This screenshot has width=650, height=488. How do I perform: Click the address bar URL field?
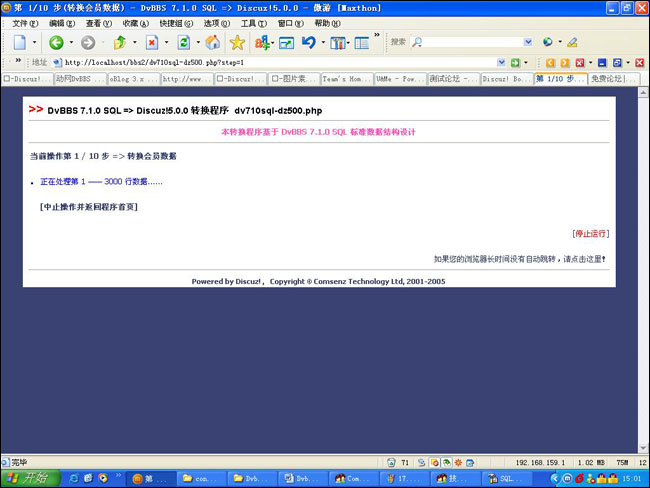pyautogui.click(x=280, y=63)
